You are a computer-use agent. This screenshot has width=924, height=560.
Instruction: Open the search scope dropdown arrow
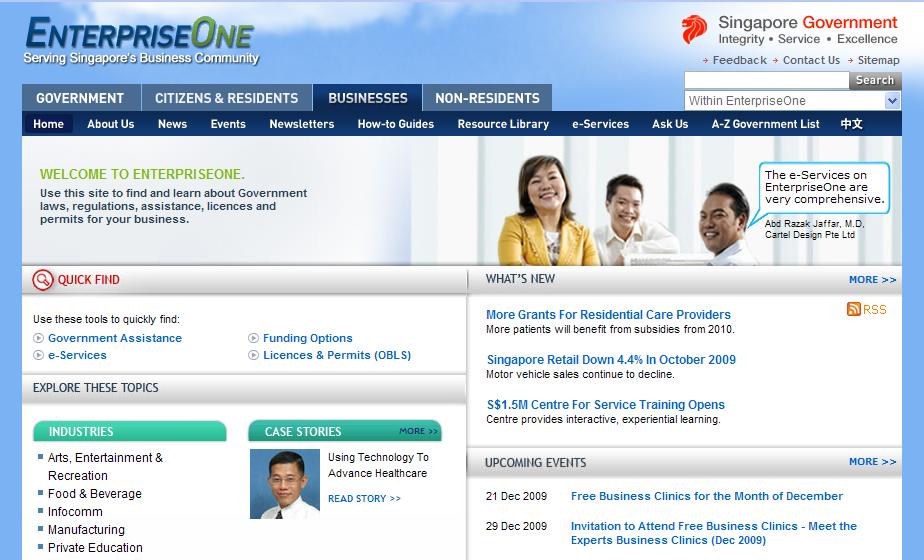tap(892, 101)
